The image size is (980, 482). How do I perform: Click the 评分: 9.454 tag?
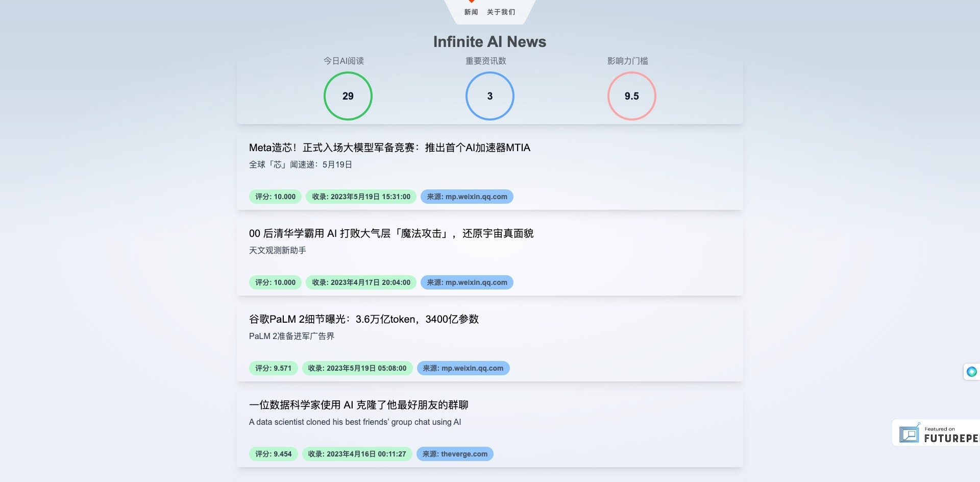(x=273, y=454)
